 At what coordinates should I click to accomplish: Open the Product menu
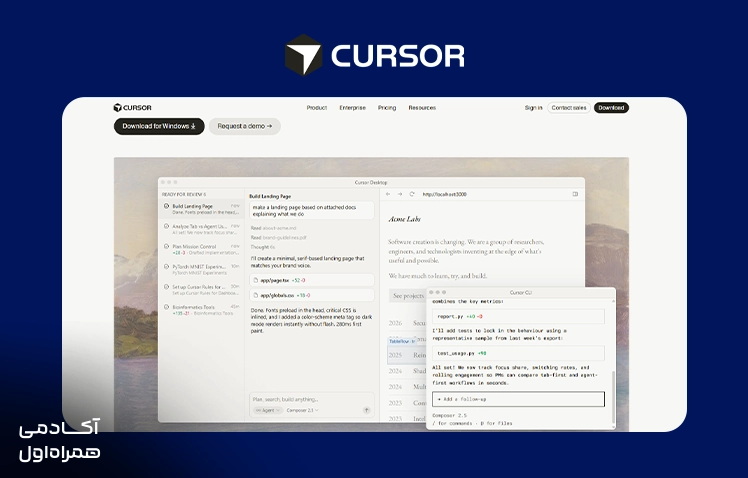point(317,108)
